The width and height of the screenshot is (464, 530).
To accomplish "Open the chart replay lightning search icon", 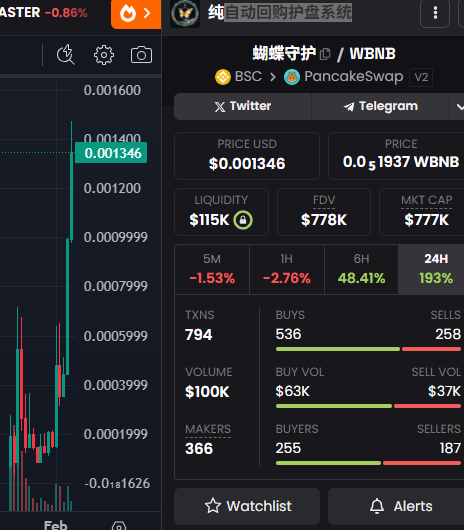I will click(66, 54).
